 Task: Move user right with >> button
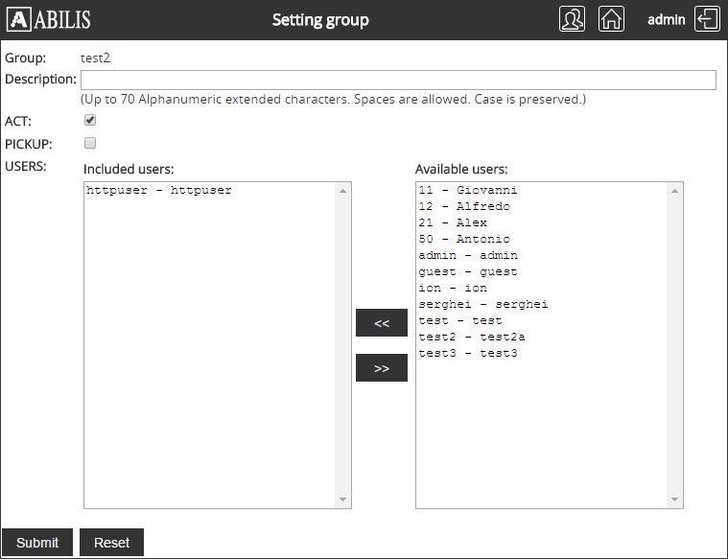point(382,368)
